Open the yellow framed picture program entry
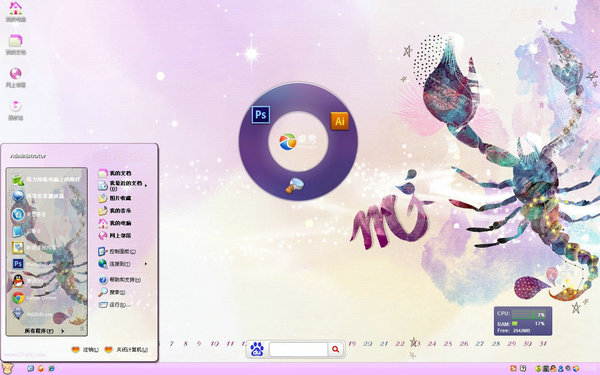600x375 pixels. point(46,248)
